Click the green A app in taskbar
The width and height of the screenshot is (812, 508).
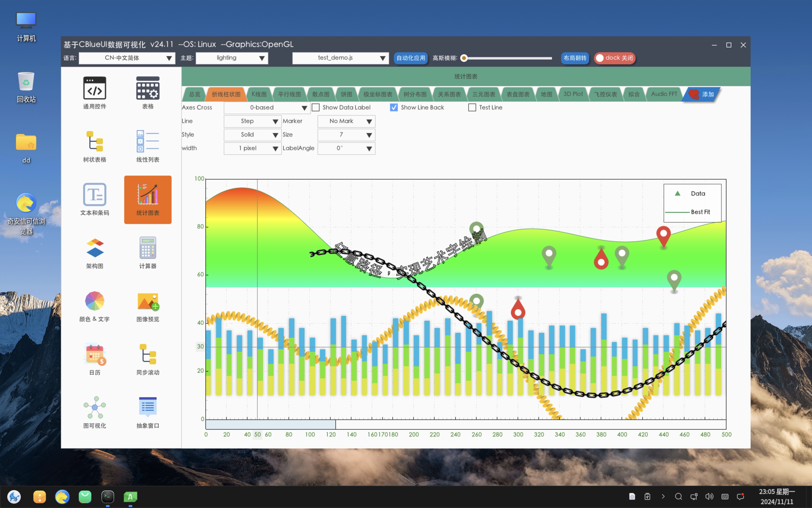pos(130,497)
